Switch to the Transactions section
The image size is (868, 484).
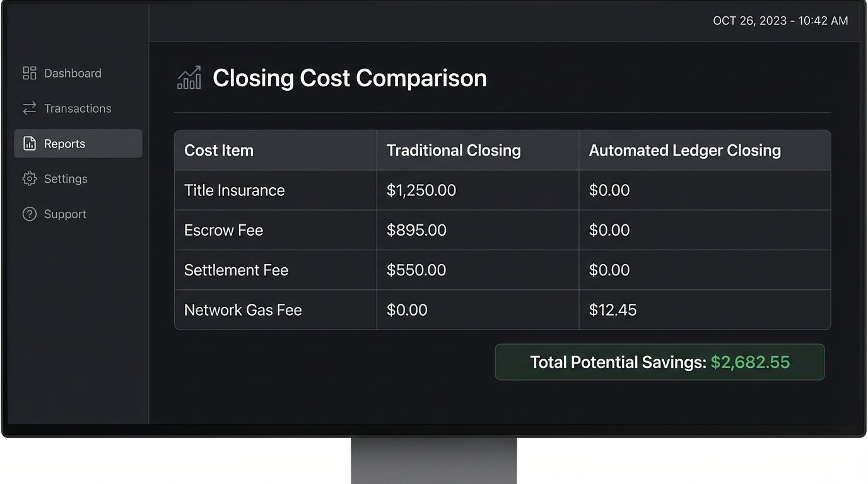(77, 108)
